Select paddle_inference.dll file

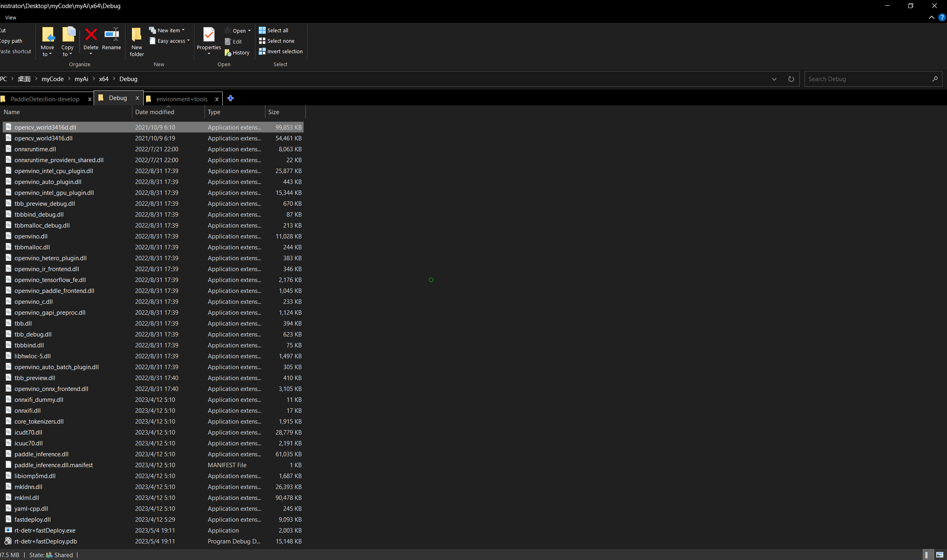tap(153, 454)
